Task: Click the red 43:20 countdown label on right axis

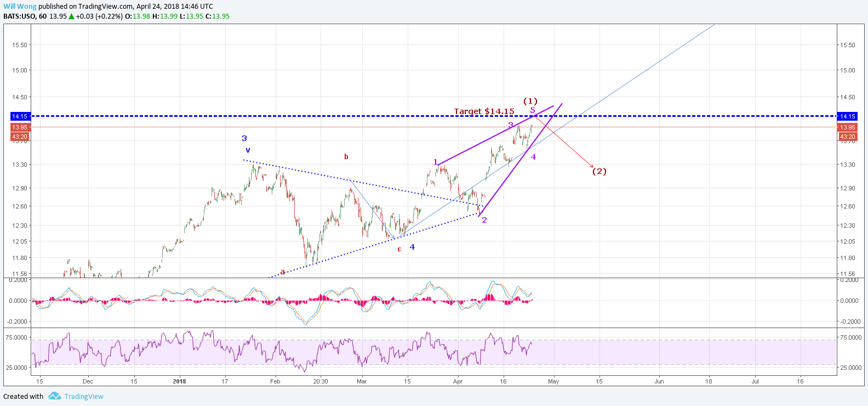Action: tap(848, 137)
